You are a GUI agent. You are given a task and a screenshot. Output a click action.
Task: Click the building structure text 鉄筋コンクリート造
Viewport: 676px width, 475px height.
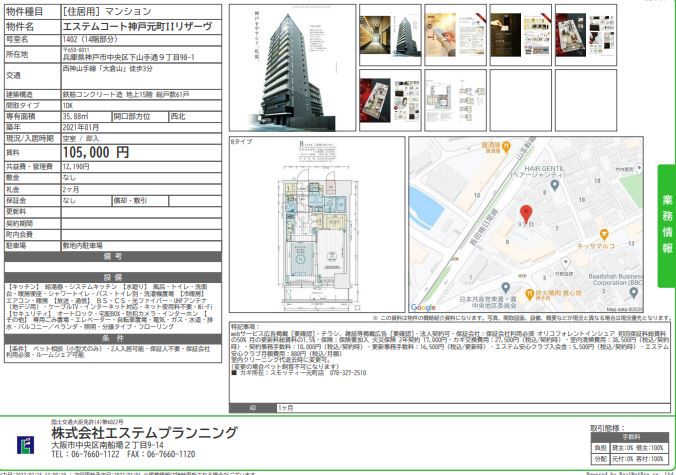93,94
